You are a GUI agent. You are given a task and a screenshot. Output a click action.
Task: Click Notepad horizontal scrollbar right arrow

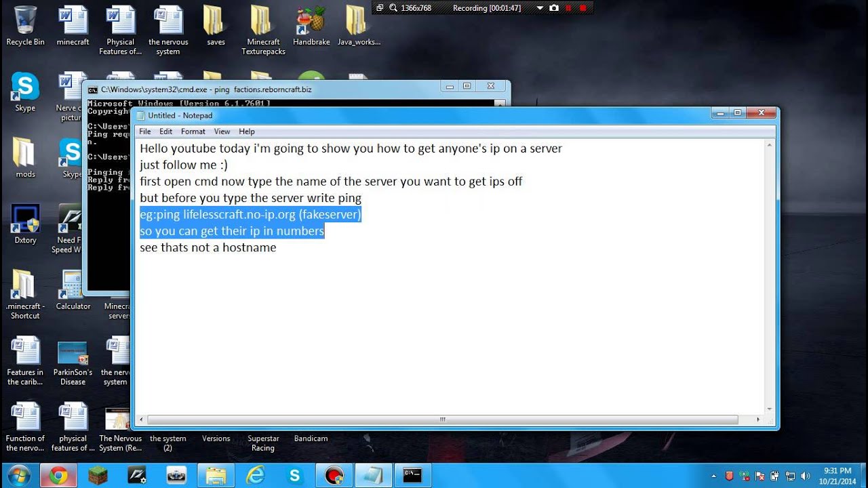(x=759, y=420)
